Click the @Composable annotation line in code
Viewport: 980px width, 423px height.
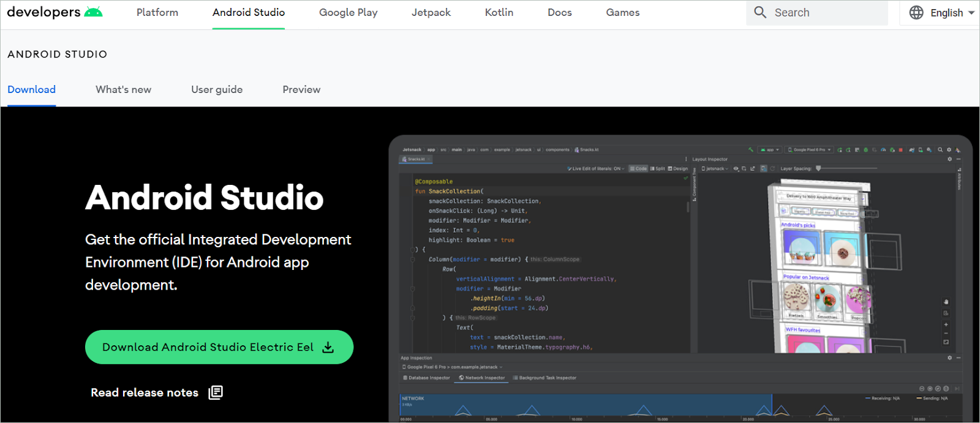pos(434,182)
